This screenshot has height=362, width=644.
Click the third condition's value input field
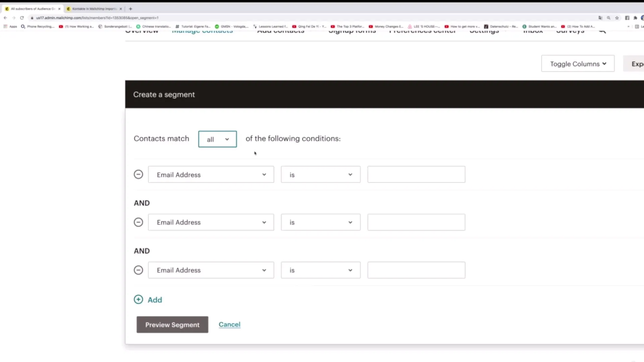tap(416, 270)
